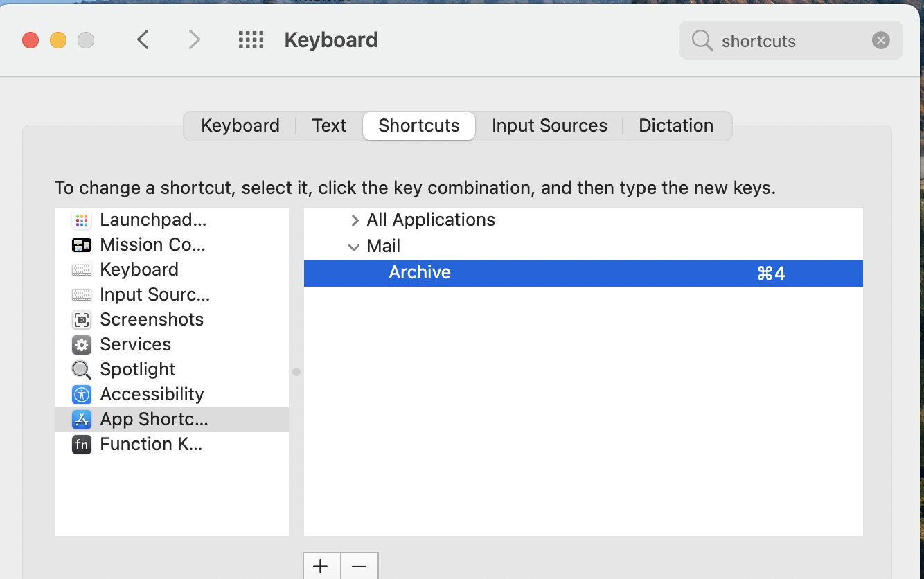Image resolution: width=924 pixels, height=579 pixels.
Task: Select the Input Sources category in the sidebar
Action: click(154, 294)
